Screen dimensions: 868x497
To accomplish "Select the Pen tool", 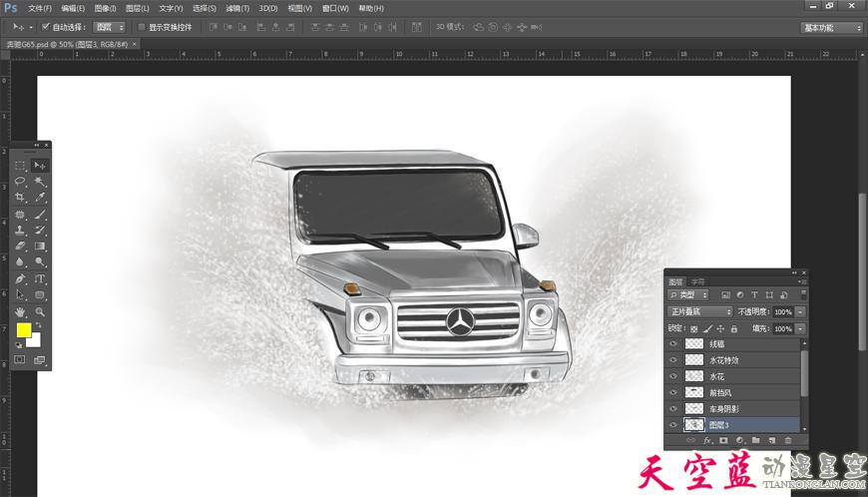I will [20, 279].
